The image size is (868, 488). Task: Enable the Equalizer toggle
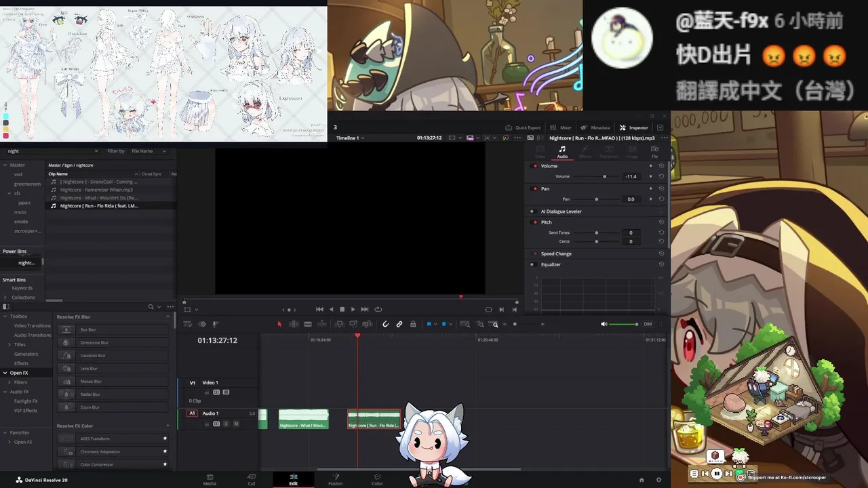click(x=532, y=264)
